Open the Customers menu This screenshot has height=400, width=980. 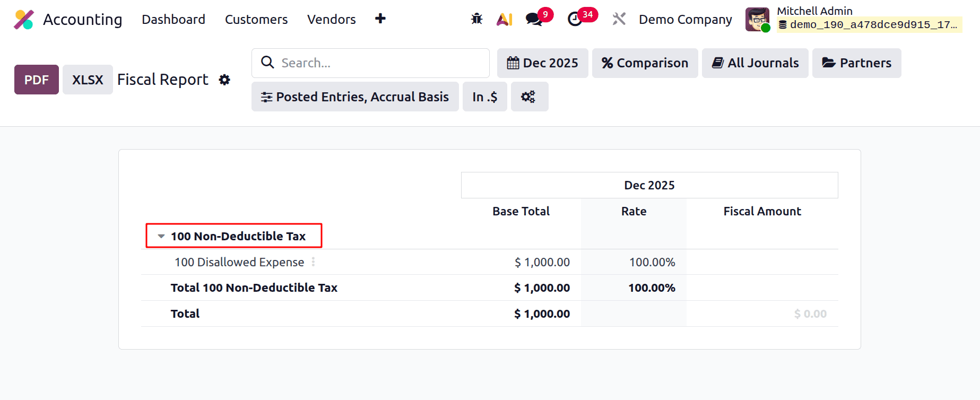point(256,20)
